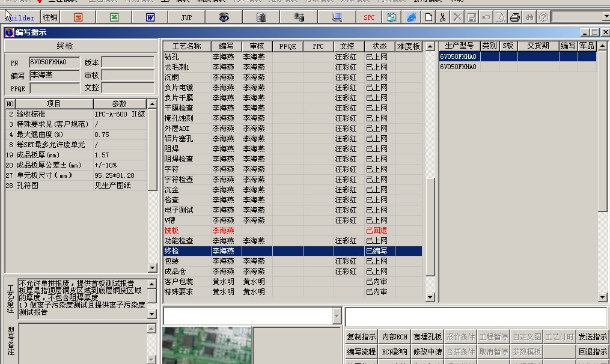Screen dimensions: 610x364
Task: Select second 6V050FHHA0 row in model list
Action: click(x=518, y=67)
